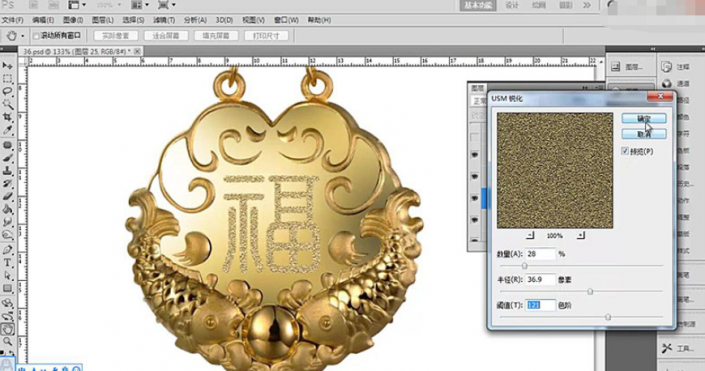This screenshot has width=705, height=371.
Task: Select the Move tool
Action: [x=7, y=66]
